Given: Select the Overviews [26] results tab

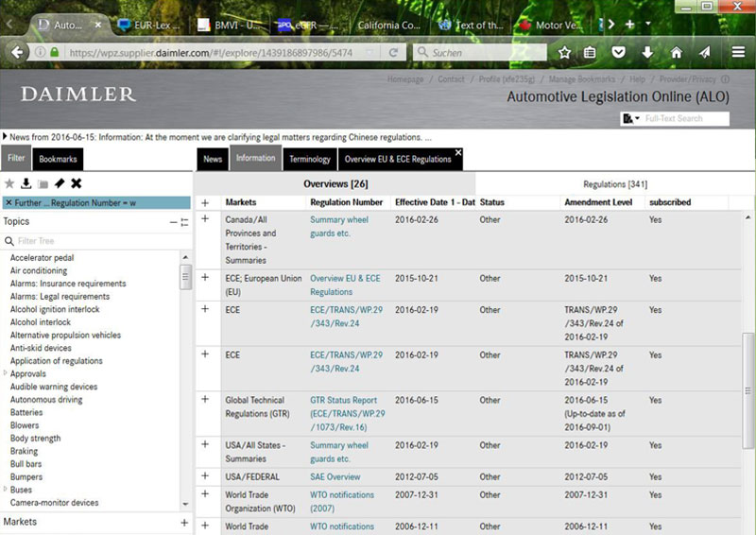Looking at the screenshot, I should (335, 183).
